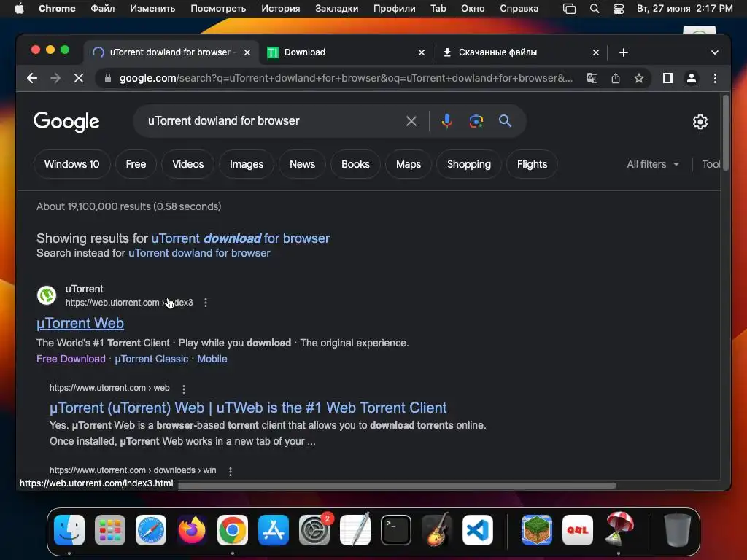Open the История menu
747x560 pixels.
pos(281,8)
